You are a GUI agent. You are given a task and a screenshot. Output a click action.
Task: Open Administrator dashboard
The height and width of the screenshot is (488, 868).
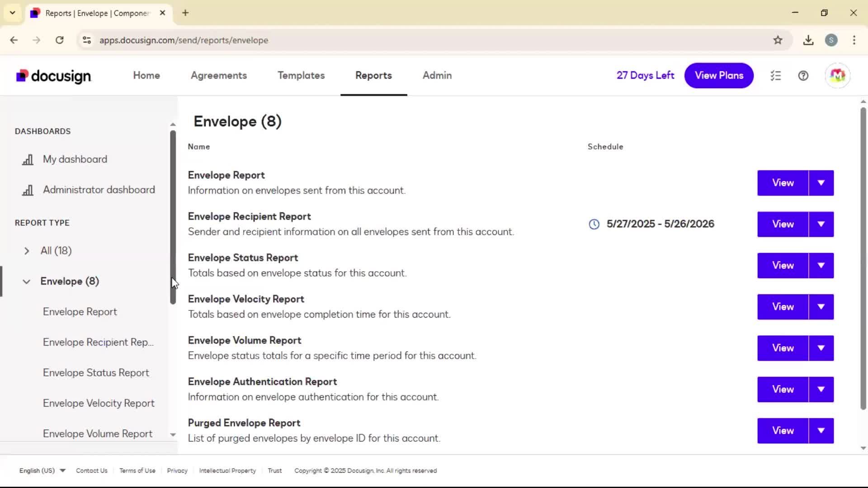point(99,190)
